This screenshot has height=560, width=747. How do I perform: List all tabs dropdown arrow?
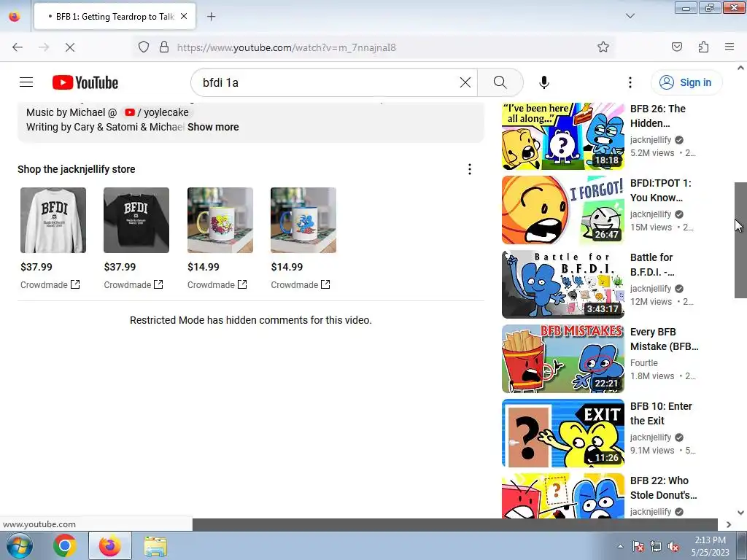pos(630,16)
